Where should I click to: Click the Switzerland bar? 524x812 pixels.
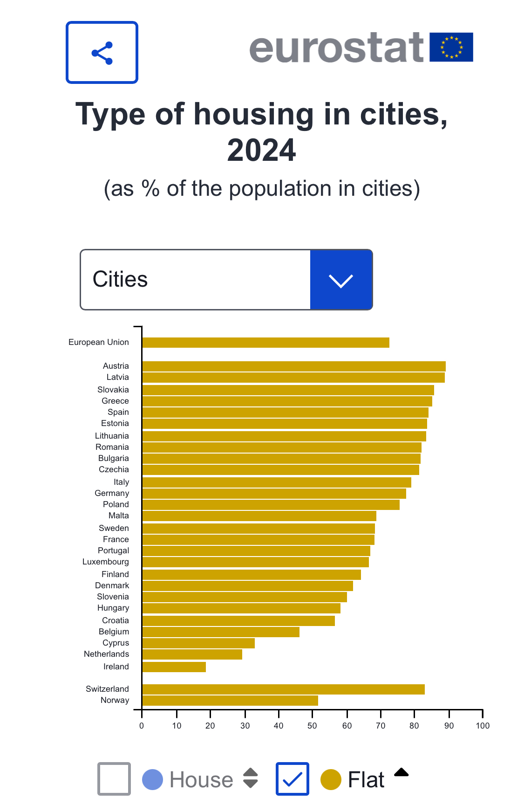pos(283,689)
